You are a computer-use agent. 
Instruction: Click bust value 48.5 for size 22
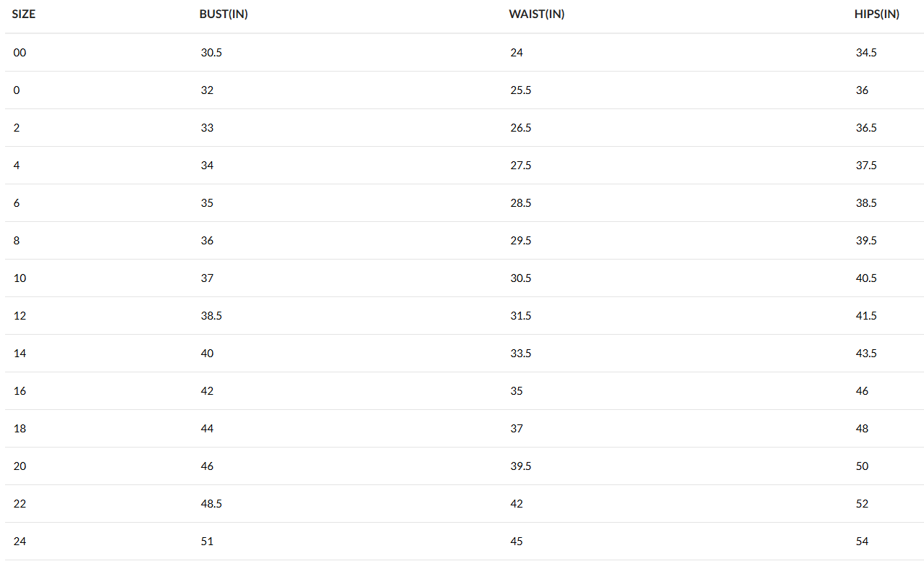coord(211,504)
